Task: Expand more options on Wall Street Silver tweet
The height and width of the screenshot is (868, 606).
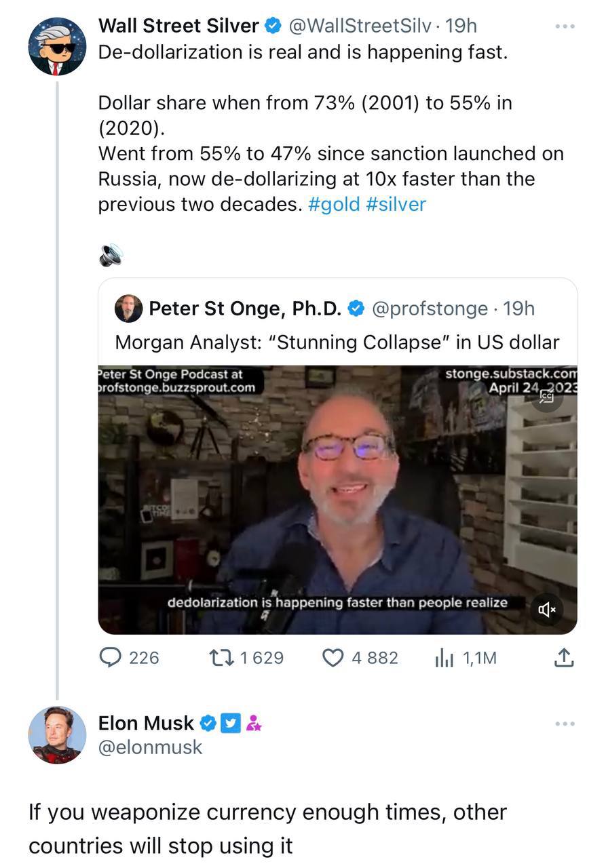Action: tap(565, 26)
